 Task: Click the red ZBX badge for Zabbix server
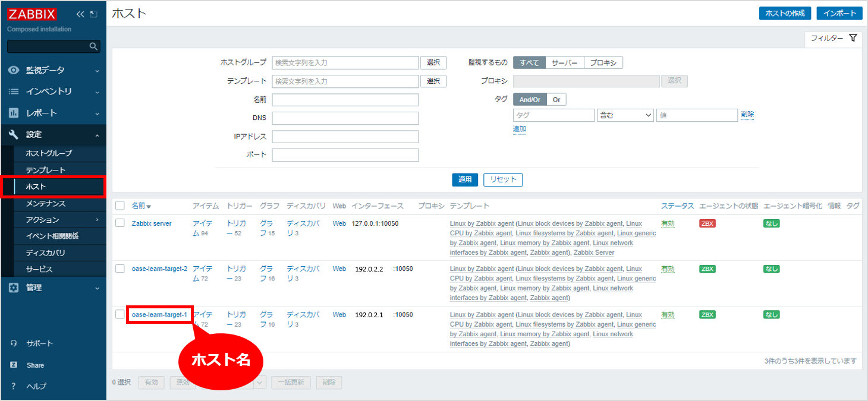[707, 223]
